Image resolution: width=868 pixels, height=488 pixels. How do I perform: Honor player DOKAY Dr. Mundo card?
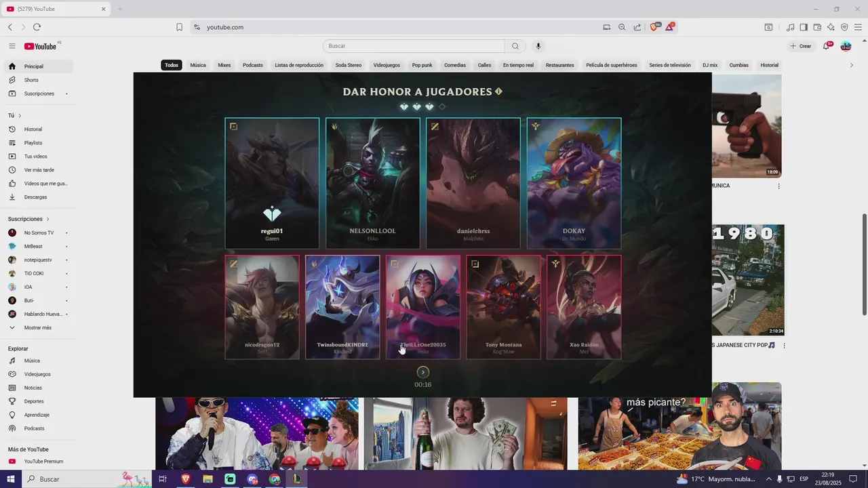point(574,183)
